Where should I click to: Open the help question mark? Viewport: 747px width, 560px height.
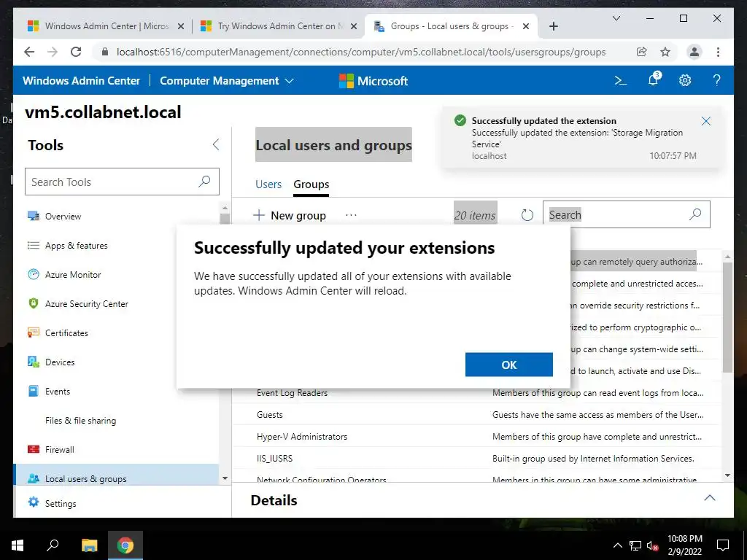[716, 80]
